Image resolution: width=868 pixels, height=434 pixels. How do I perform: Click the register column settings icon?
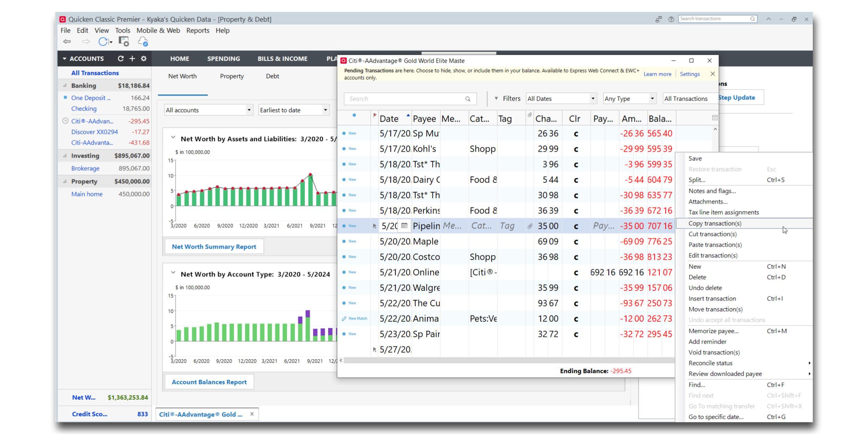pyautogui.click(x=715, y=118)
